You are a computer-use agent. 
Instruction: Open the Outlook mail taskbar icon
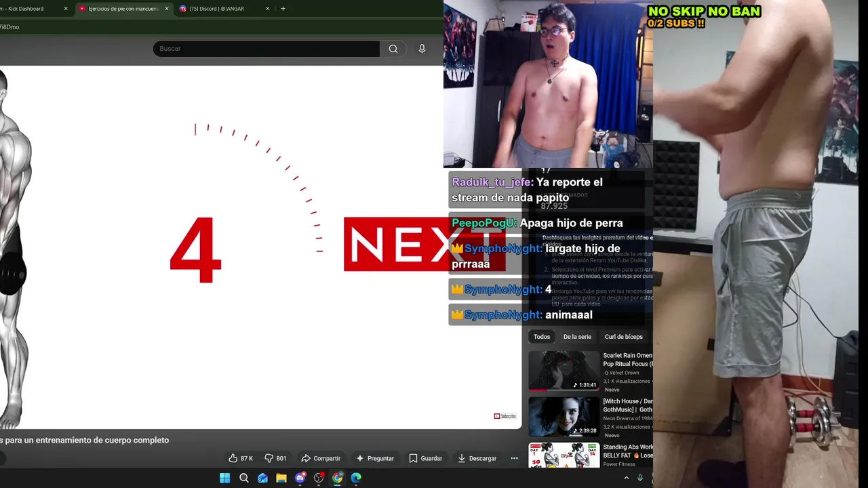point(262,478)
